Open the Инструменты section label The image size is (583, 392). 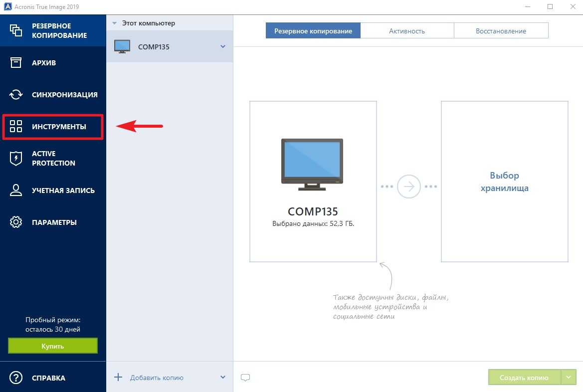pyautogui.click(x=59, y=127)
